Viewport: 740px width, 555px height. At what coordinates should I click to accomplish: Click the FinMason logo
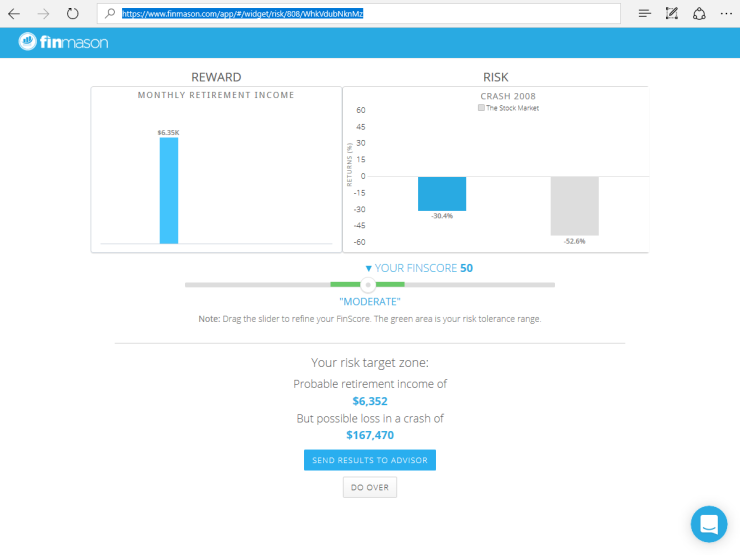coord(63,42)
